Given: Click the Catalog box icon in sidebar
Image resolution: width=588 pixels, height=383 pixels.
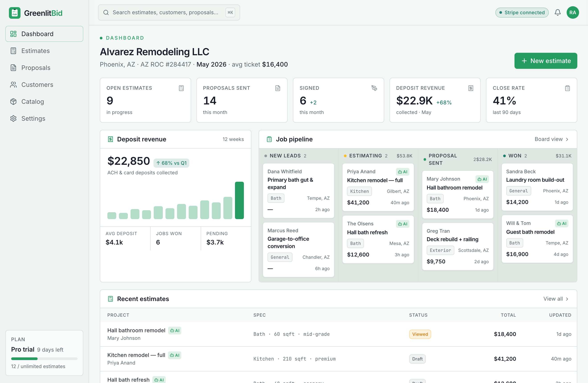Looking at the screenshot, I should 13,102.
